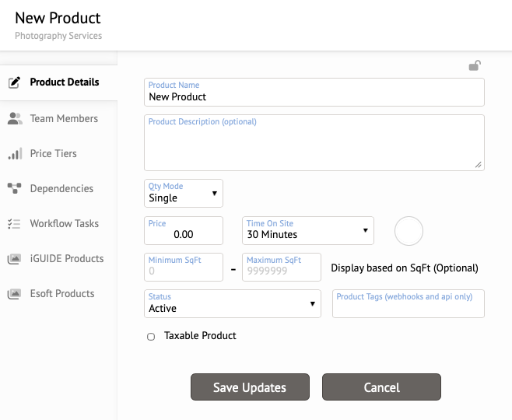512x420 pixels.
Task: Expand the Time On Site dropdown
Action: (308, 230)
